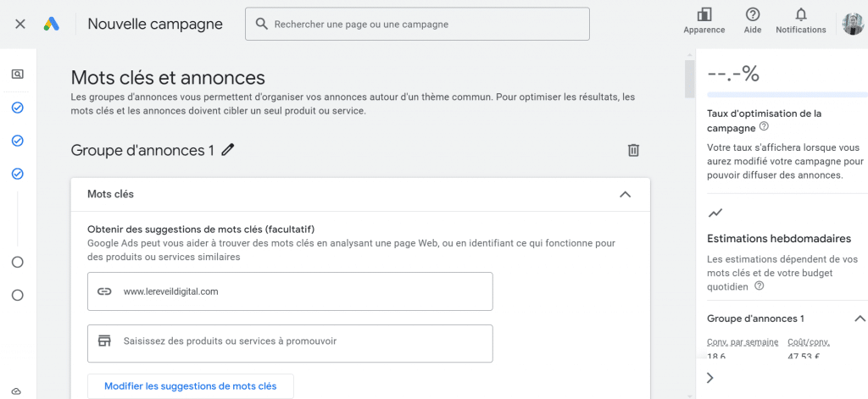Click the 'Mots clés et annonces' heading
The height and width of the screenshot is (399, 868).
[169, 77]
